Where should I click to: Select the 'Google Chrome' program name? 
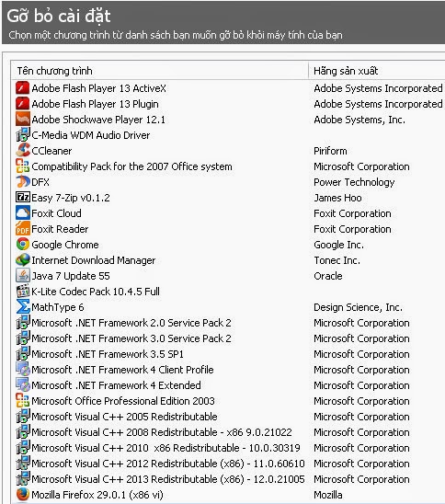click(65, 245)
